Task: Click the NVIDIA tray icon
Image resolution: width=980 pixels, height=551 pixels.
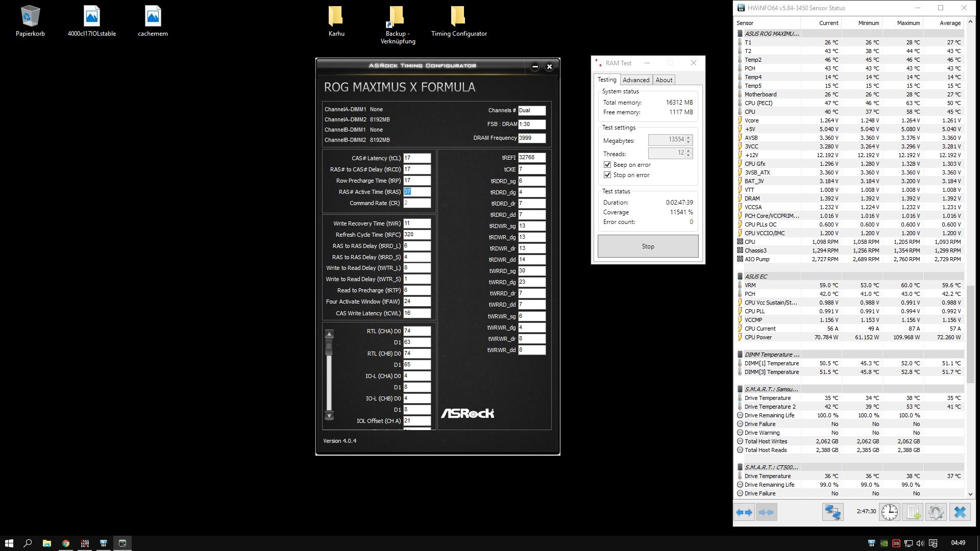Action: pyautogui.click(x=884, y=543)
